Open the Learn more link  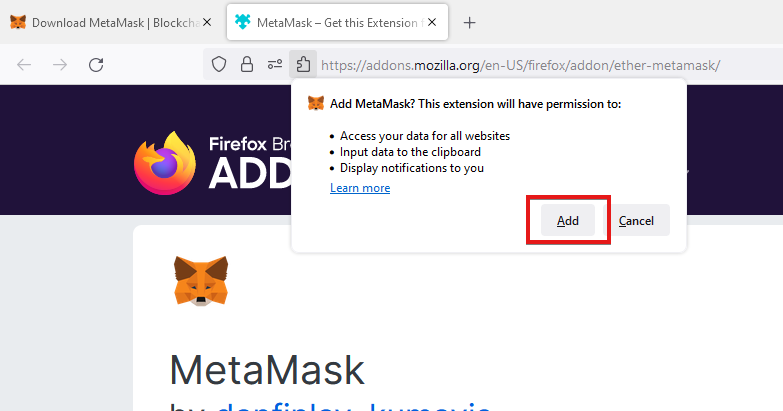click(360, 188)
